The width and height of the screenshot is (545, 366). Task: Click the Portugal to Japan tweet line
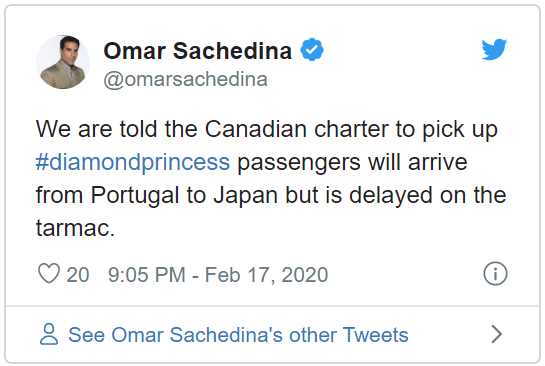click(x=271, y=195)
